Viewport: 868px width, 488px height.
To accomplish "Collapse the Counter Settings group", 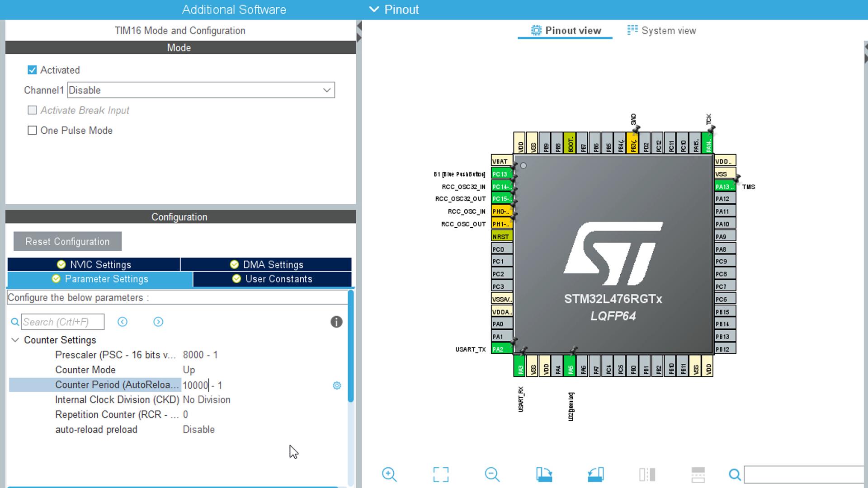I will pos(15,340).
